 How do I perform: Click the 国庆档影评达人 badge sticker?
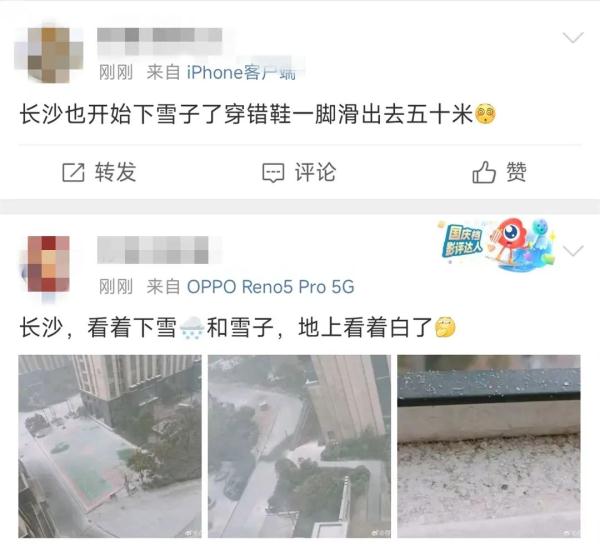pyautogui.click(x=497, y=245)
